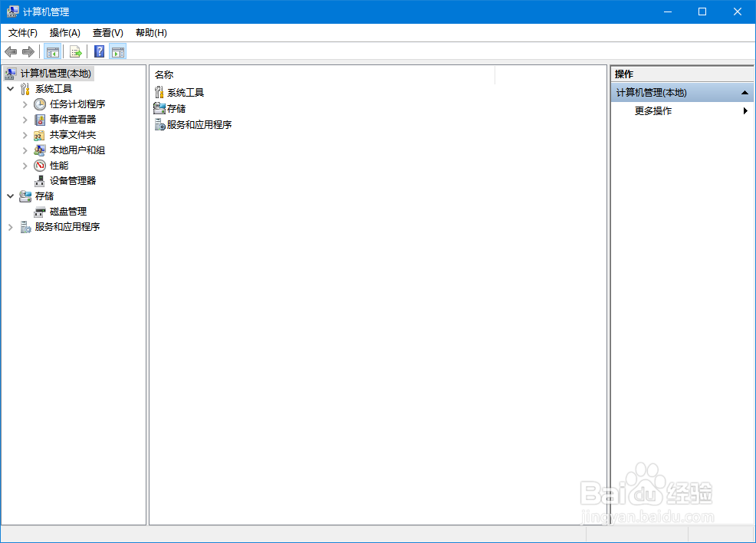Expand the 服务和应用程序 tree node
The width and height of the screenshot is (756, 543).
(x=11, y=227)
